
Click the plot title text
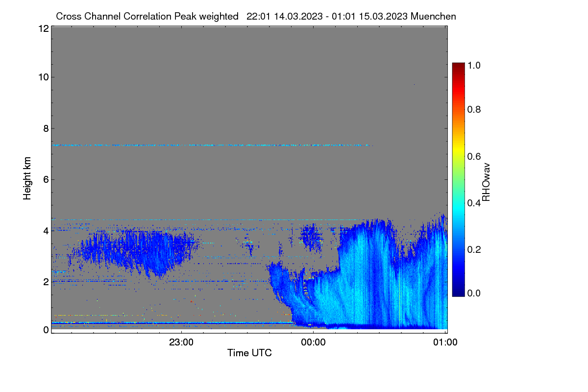coord(256,16)
